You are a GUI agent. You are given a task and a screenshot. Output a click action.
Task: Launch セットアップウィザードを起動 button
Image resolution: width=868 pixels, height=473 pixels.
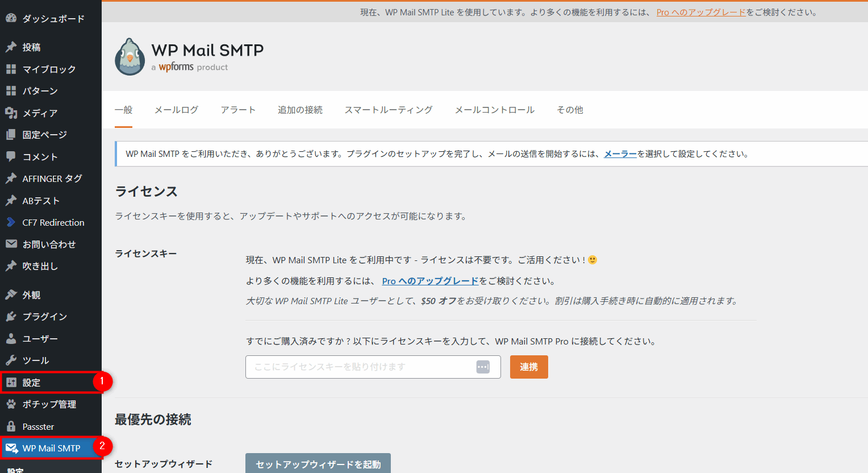tap(318, 464)
